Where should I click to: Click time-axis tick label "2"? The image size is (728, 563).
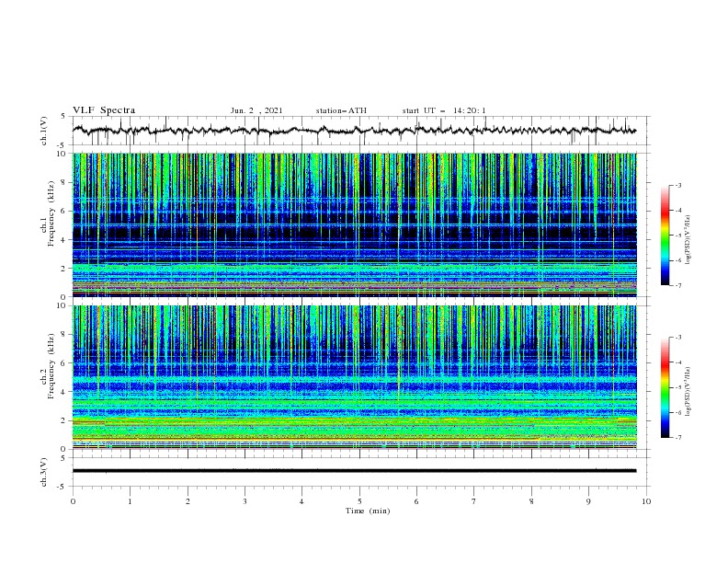188,501
